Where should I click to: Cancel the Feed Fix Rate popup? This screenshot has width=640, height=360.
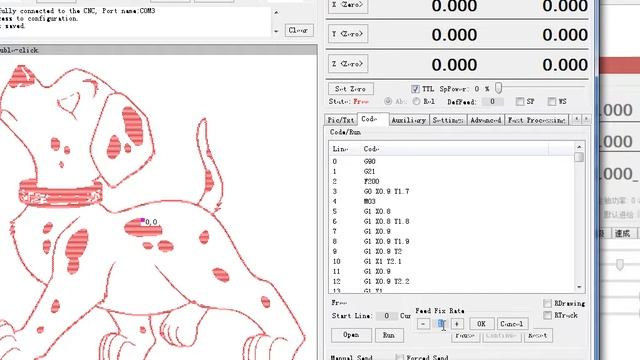[x=512, y=324]
